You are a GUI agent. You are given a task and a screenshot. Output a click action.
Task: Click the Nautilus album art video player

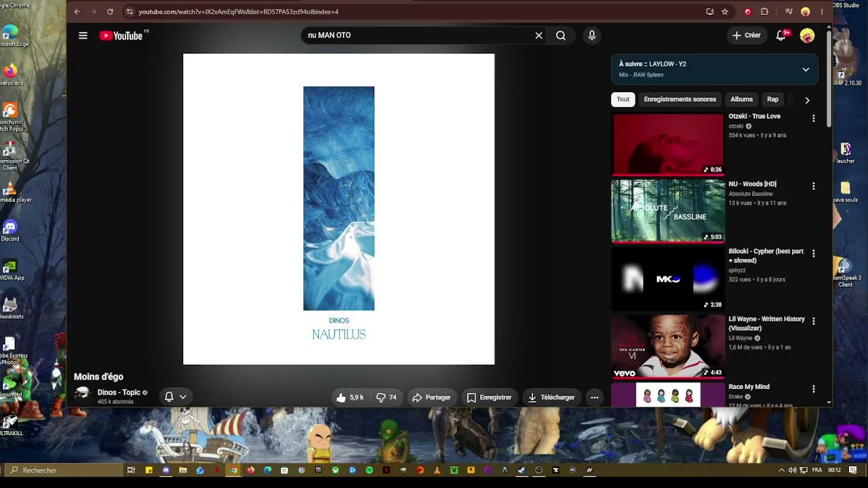point(338,209)
